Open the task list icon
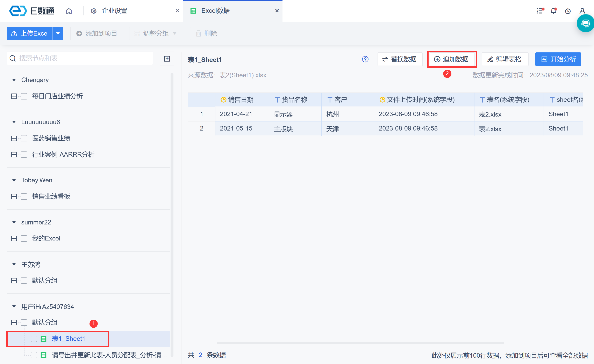594x364 pixels. pyautogui.click(x=539, y=11)
